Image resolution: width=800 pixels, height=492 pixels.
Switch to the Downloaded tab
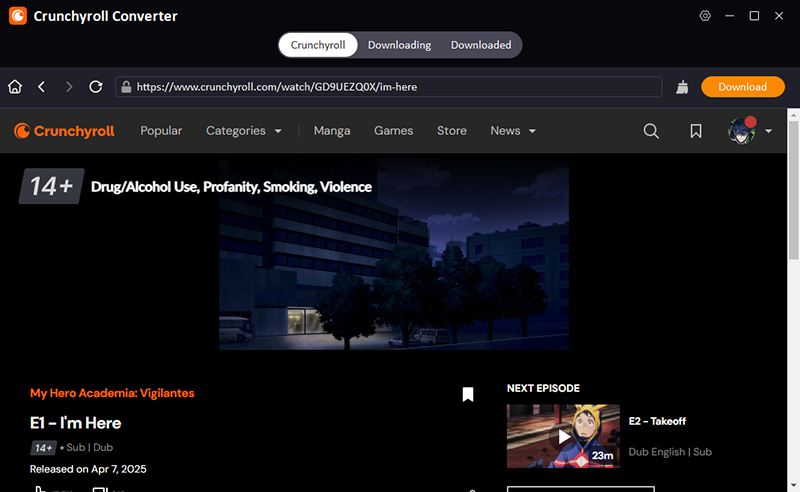point(481,45)
